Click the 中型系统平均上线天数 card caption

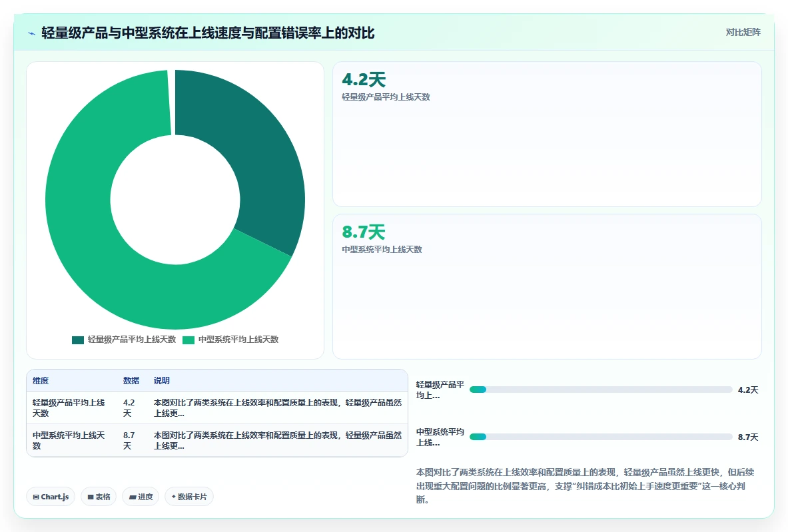point(382,249)
